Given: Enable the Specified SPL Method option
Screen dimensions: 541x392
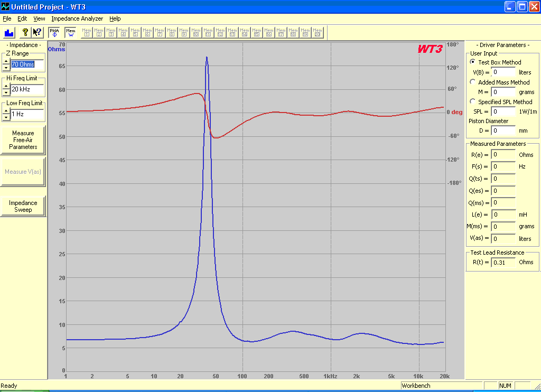Looking at the screenshot, I should pyautogui.click(x=472, y=101).
